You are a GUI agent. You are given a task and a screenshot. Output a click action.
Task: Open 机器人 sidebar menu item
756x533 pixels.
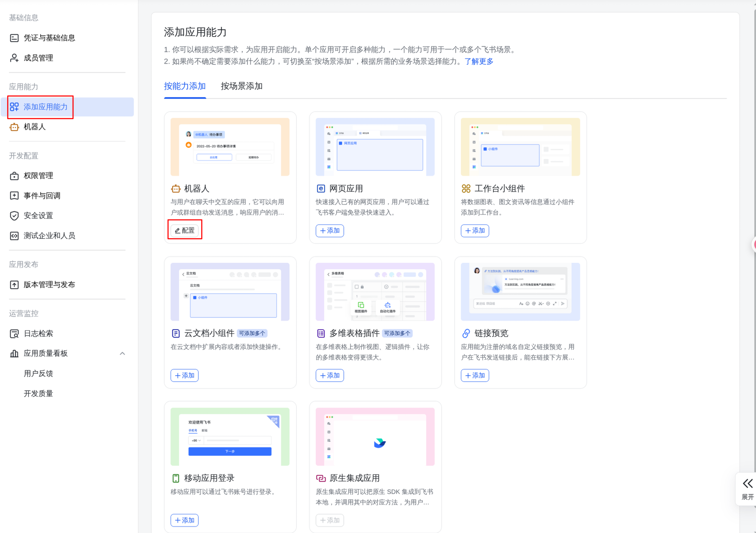click(67, 127)
